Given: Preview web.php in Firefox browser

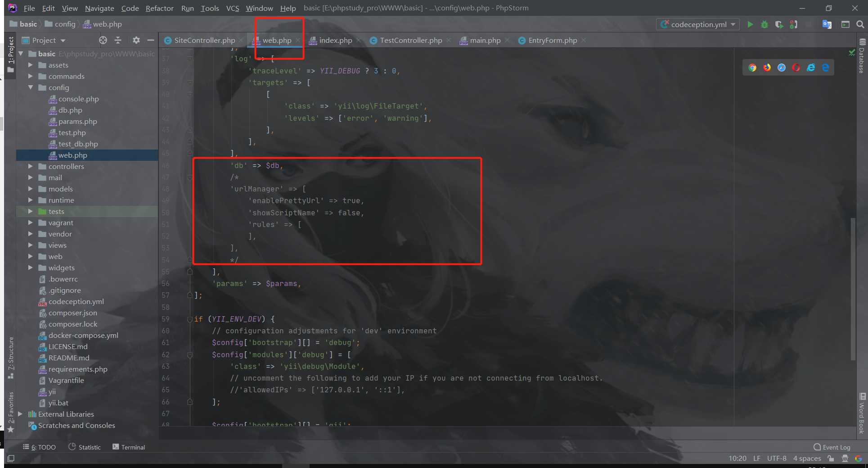Looking at the screenshot, I should tap(767, 68).
